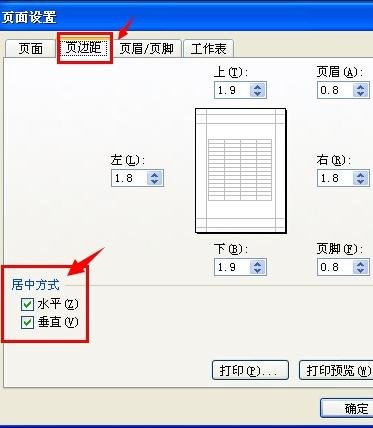Click the 页眉(A) value field
The height and width of the screenshot is (428, 373).
[335, 90]
